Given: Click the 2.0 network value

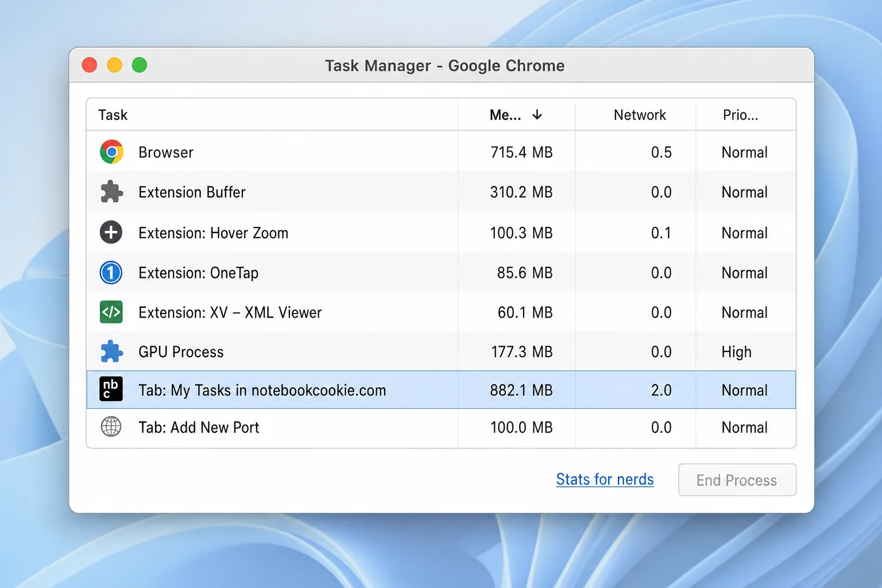Looking at the screenshot, I should click(661, 390).
